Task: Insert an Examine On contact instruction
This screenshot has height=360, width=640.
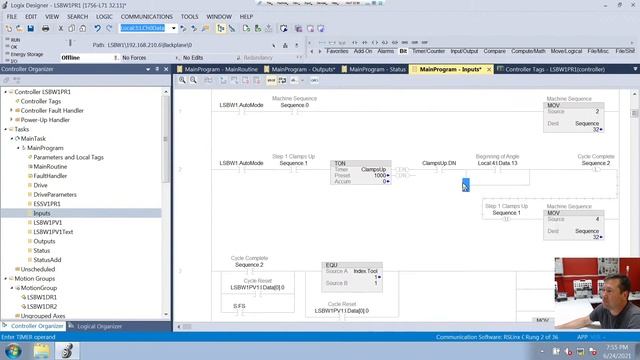Action: (355, 42)
